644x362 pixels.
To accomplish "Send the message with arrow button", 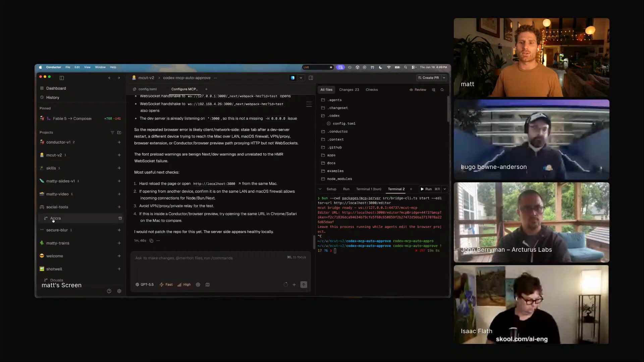I will coord(304,285).
